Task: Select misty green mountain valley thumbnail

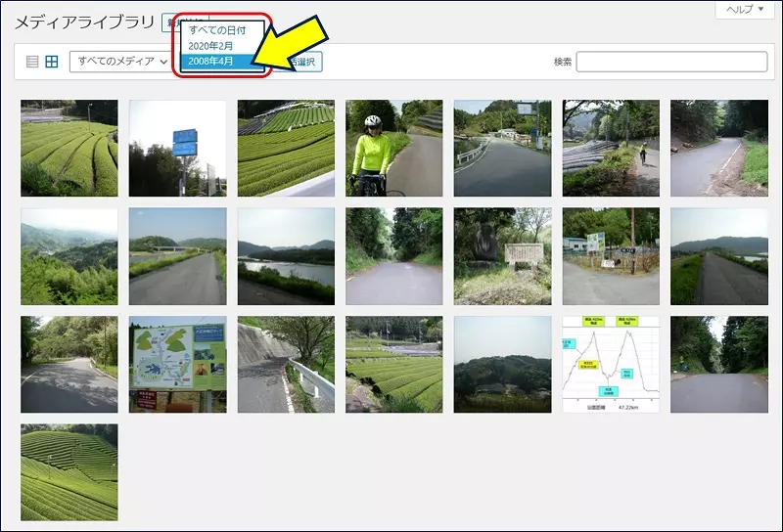Action: pyautogui.click(x=69, y=256)
